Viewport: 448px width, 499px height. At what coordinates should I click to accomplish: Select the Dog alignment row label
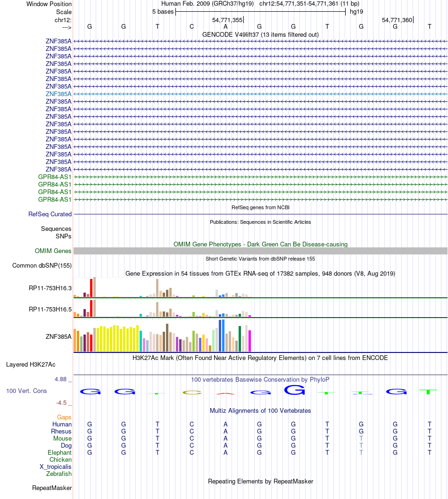(x=66, y=446)
